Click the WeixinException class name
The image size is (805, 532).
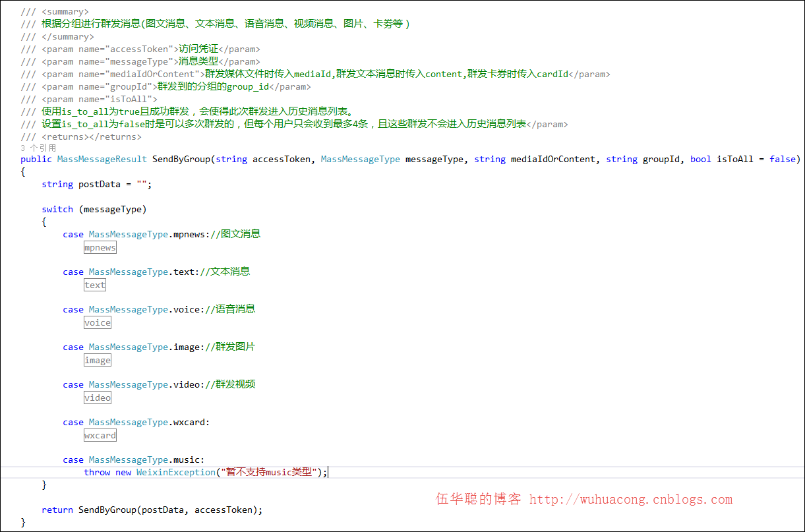coord(176,473)
